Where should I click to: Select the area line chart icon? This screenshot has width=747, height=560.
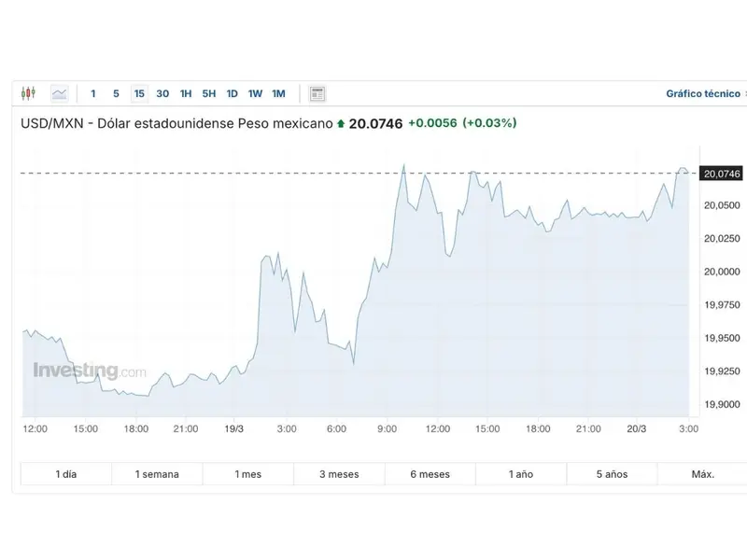[60, 93]
